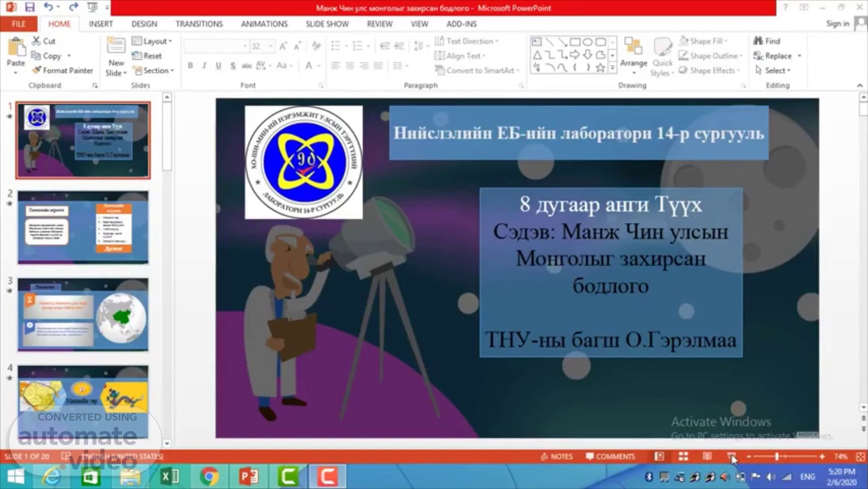The image size is (868, 489).
Task: Toggle the Notes pane
Action: (557, 456)
